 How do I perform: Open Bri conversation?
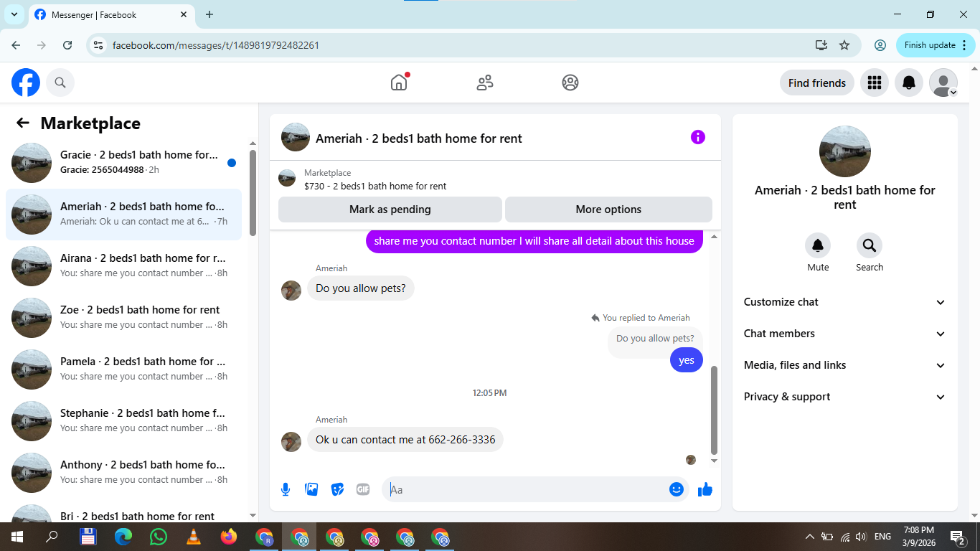click(x=123, y=512)
